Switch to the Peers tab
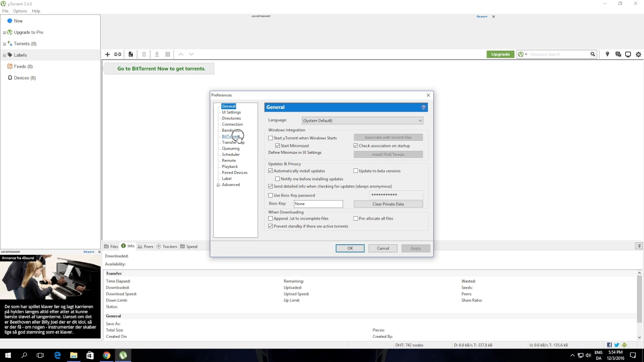 pyautogui.click(x=145, y=246)
